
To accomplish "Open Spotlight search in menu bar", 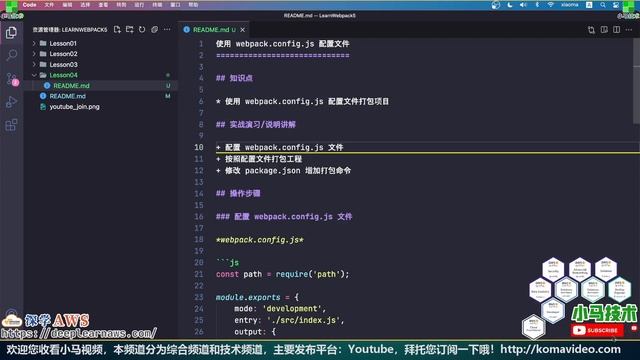I will pyautogui.click(x=603, y=5).
